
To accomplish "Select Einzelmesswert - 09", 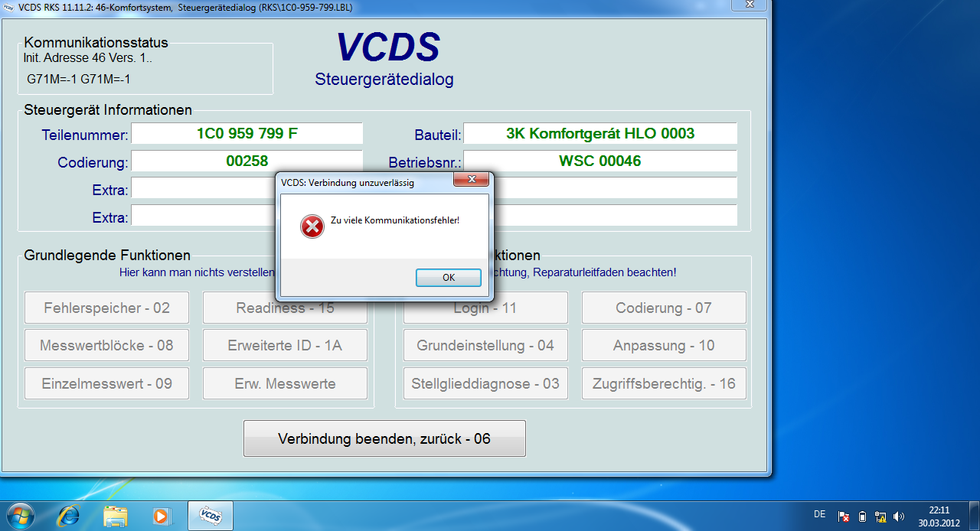I will [x=106, y=384].
